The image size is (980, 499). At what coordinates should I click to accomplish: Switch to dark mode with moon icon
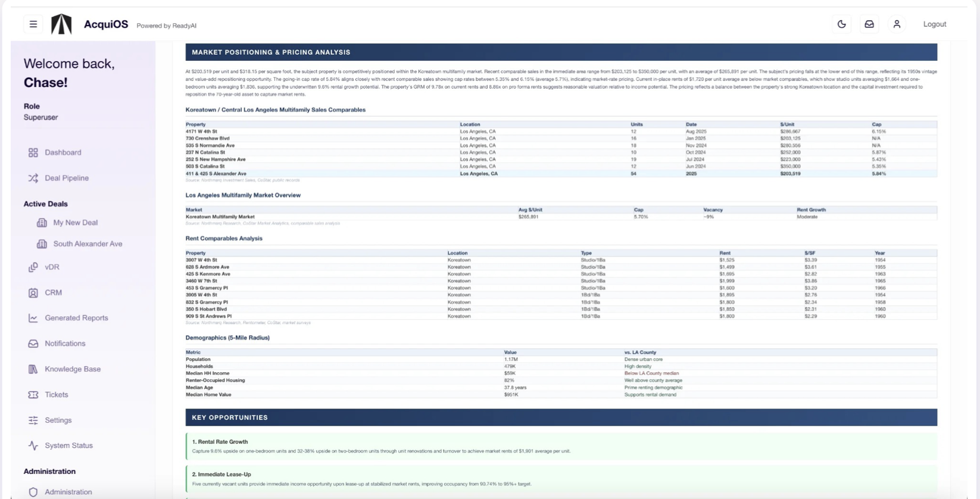(841, 24)
